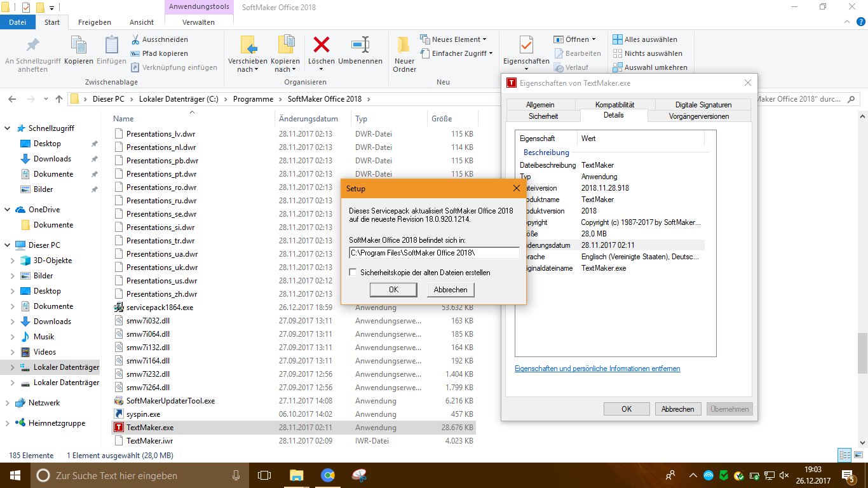868x488 pixels.
Task: Open the Öffnen dropdown in ribbon
Action: [575, 39]
